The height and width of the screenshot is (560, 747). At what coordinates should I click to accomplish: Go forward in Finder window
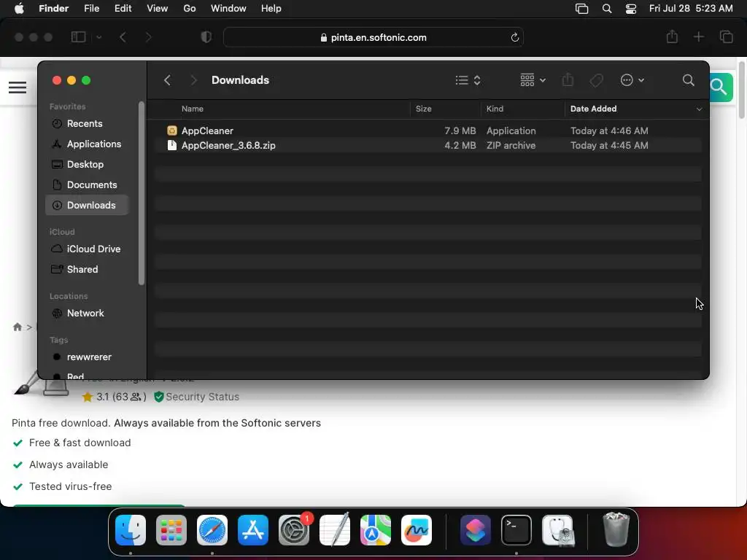tap(193, 80)
